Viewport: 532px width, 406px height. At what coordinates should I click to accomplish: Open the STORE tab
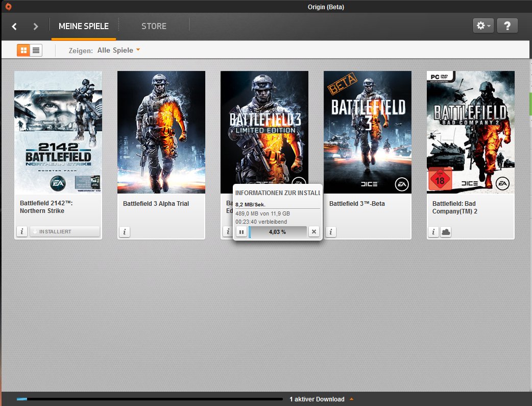click(x=154, y=27)
